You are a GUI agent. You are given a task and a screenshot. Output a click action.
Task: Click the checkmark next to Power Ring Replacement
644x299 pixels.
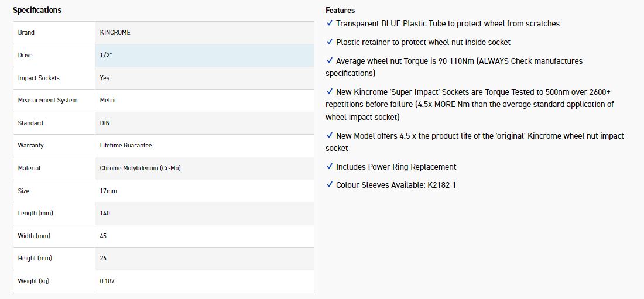pos(330,167)
